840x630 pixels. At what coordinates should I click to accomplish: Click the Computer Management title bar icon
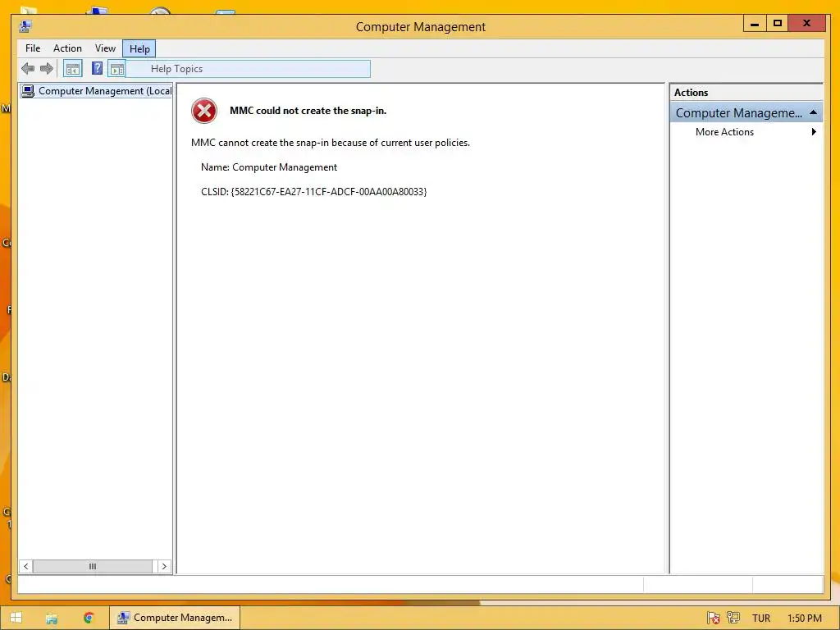[25, 26]
